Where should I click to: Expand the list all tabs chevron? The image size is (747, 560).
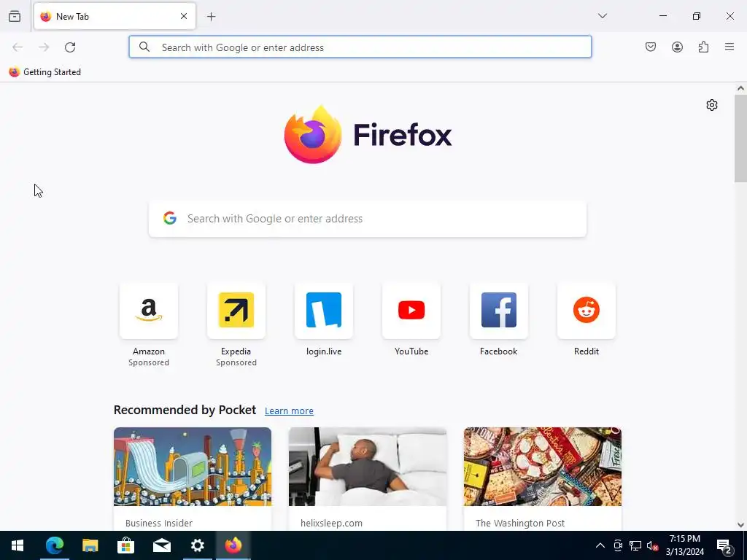pos(602,16)
